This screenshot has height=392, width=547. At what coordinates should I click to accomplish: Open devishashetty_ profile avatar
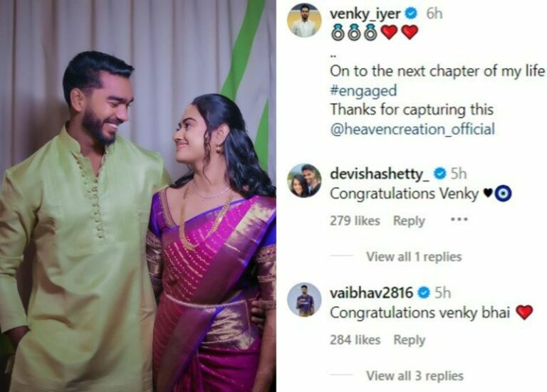(304, 181)
